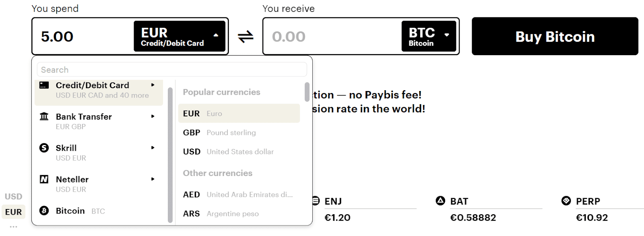Click the Bank Transfer bank icon
This screenshot has height=236, width=644.
click(x=44, y=117)
